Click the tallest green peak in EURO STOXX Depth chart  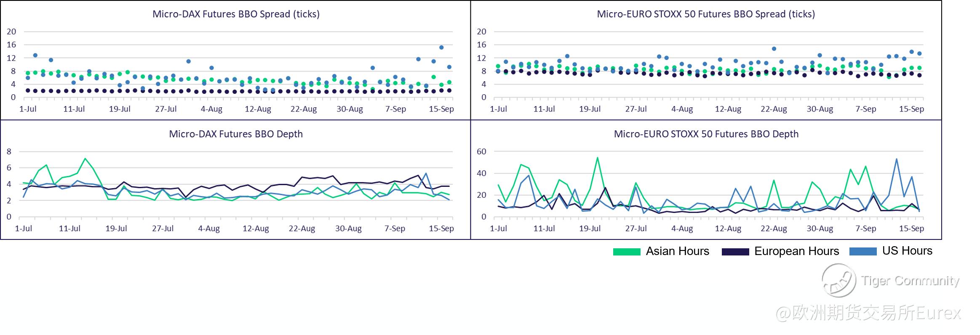tap(598, 158)
